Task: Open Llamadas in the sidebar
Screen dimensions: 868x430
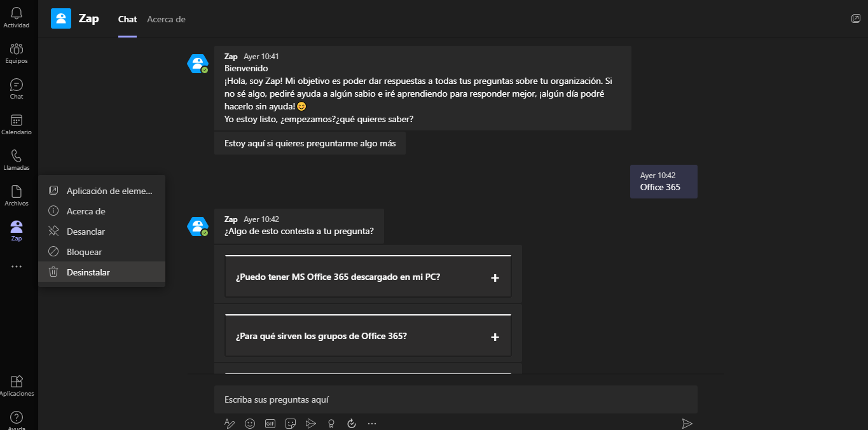Action: pos(17,160)
